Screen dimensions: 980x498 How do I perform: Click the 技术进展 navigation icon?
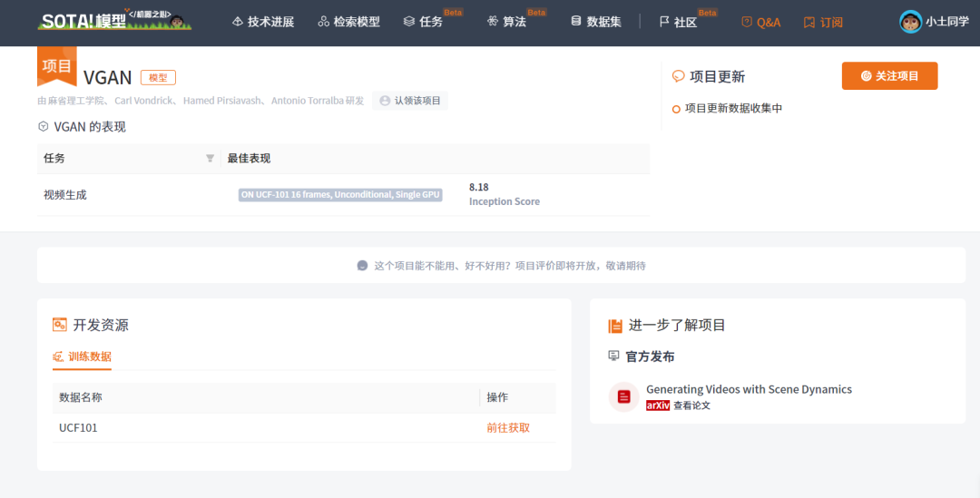238,22
